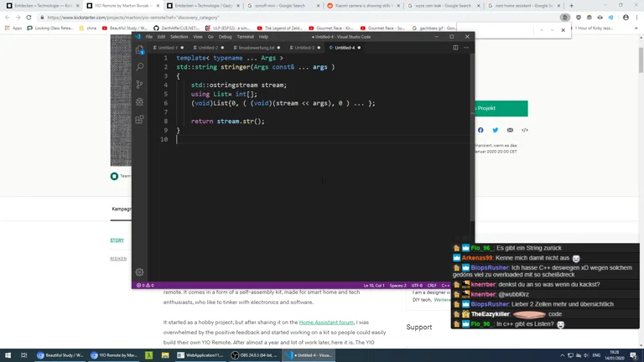Go to next find result
Image resolution: width=644 pixels, height=362 pixels.
coord(552,30)
